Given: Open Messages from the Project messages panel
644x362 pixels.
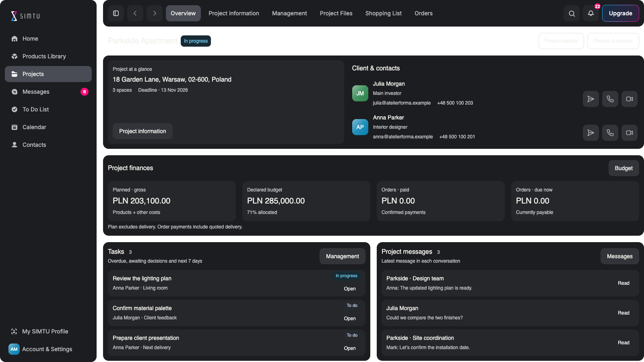Looking at the screenshot, I should click(x=619, y=256).
